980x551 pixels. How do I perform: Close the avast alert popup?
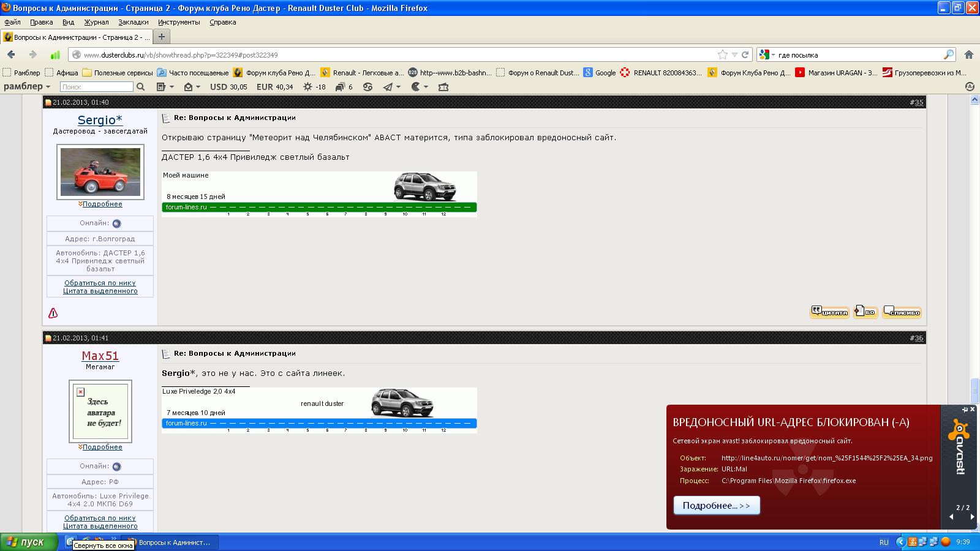click(x=973, y=410)
